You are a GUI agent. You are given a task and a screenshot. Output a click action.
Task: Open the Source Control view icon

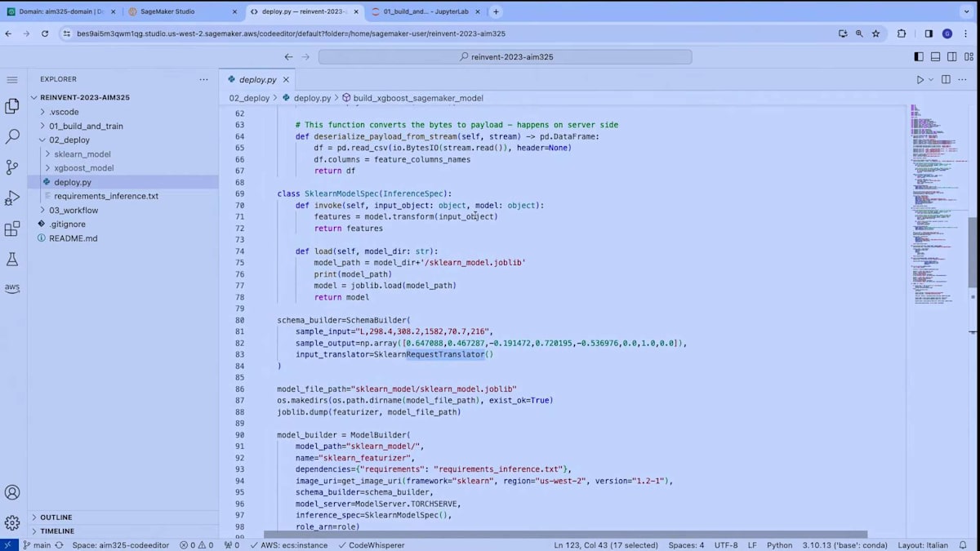click(12, 167)
